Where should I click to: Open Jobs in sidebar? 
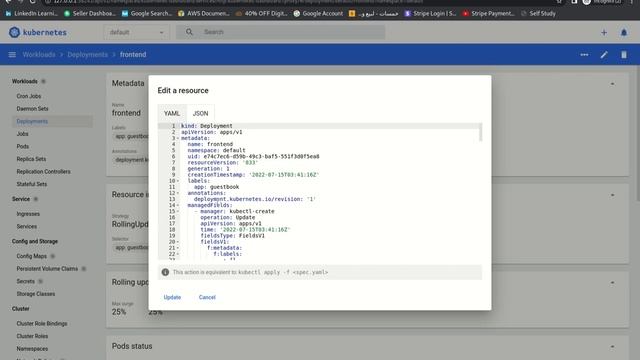(x=22, y=134)
